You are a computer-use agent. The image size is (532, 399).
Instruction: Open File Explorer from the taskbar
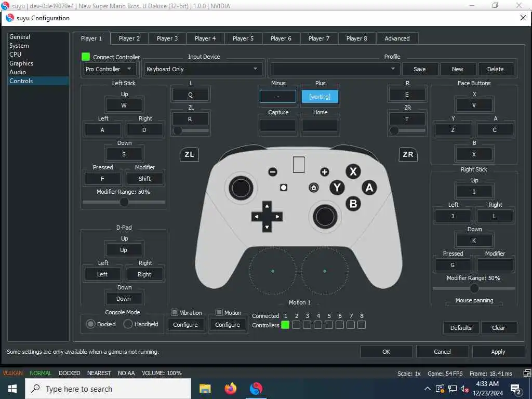[x=205, y=389]
